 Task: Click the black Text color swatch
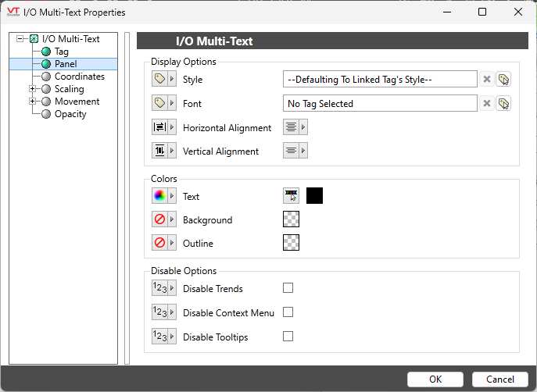[x=314, y=196]
